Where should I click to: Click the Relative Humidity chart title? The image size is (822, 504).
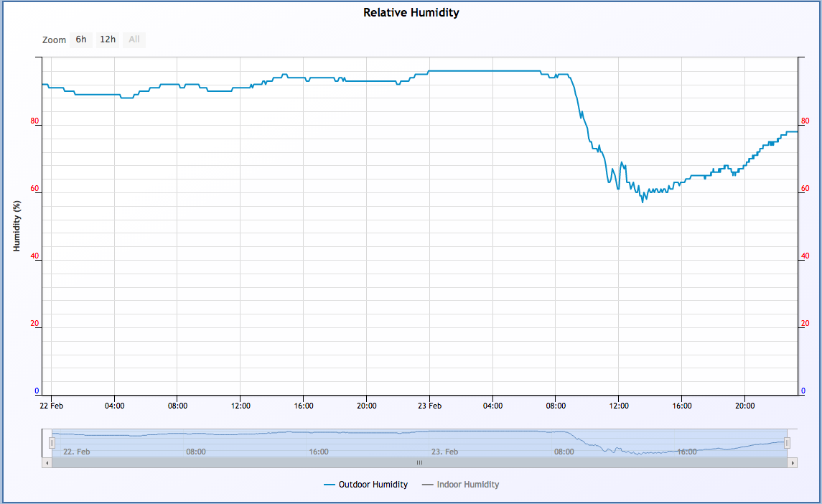tap(411, 13)
